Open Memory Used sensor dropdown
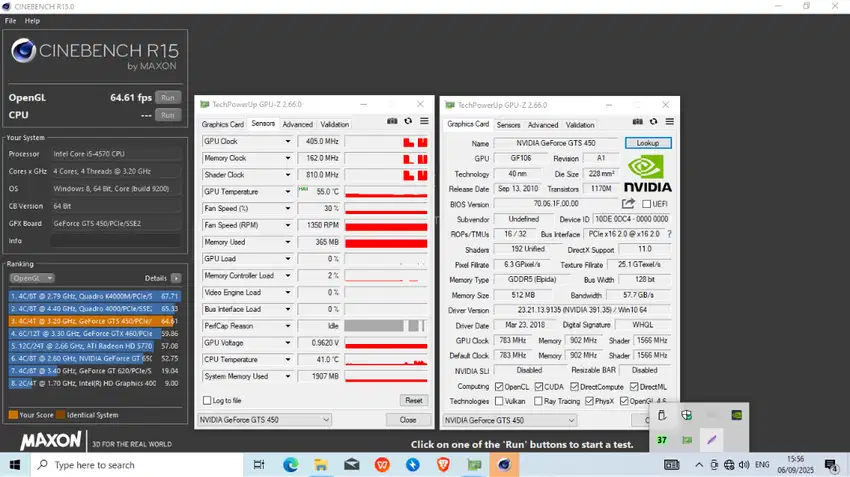The width and height of the screenshot is (850, 477). click(288, 242)
